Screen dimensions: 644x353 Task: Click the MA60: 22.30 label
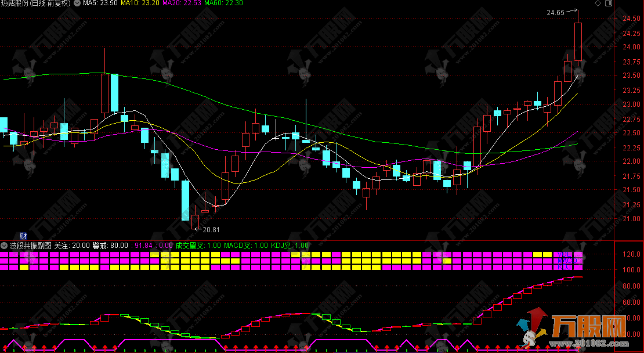[x=223, y=3]
